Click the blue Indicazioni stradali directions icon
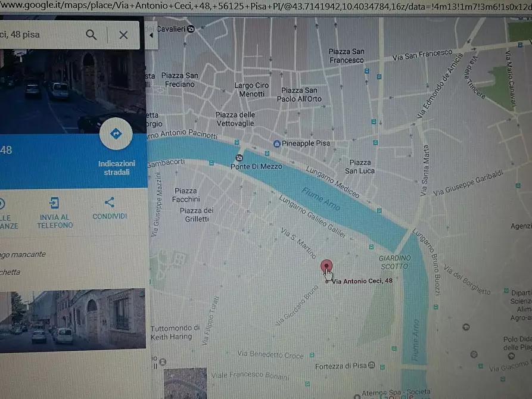Screen dimensions: 532x399 pos(116,133)
